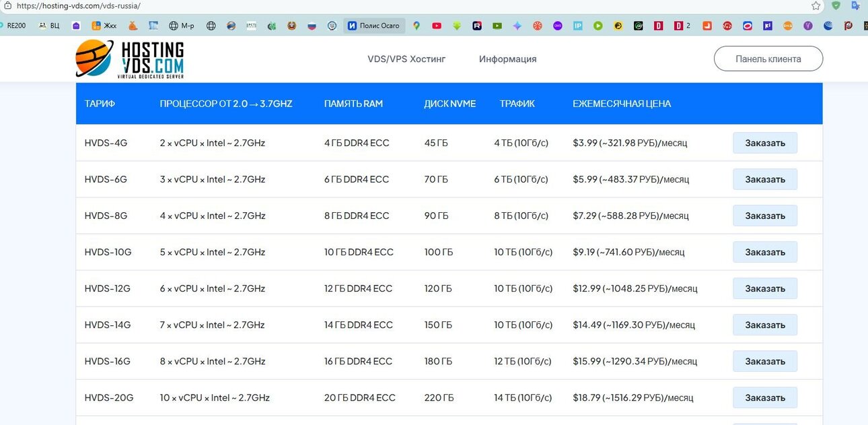The height and width of the screenshot is (425, 868).
Task: Click the ТРАФИК column header
Action: click(517, 104)
